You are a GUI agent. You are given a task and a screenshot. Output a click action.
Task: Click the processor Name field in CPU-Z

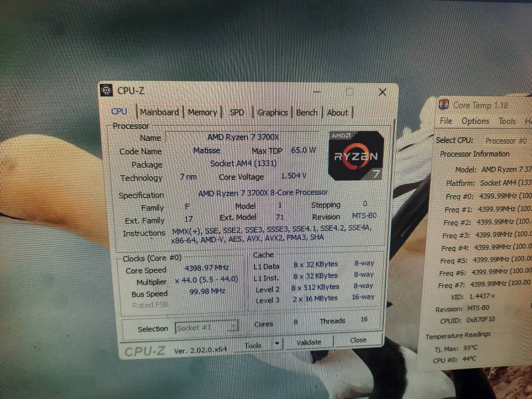(243, 137)
